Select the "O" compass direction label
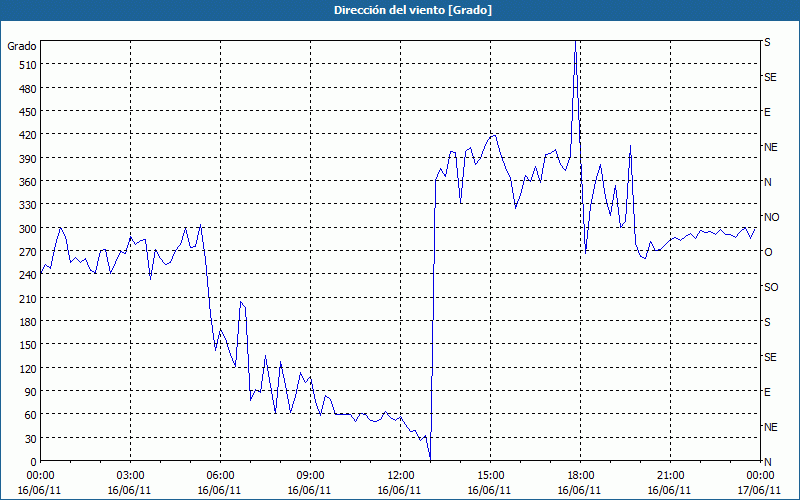The image size is (800, 500). (x=768, y=252)
